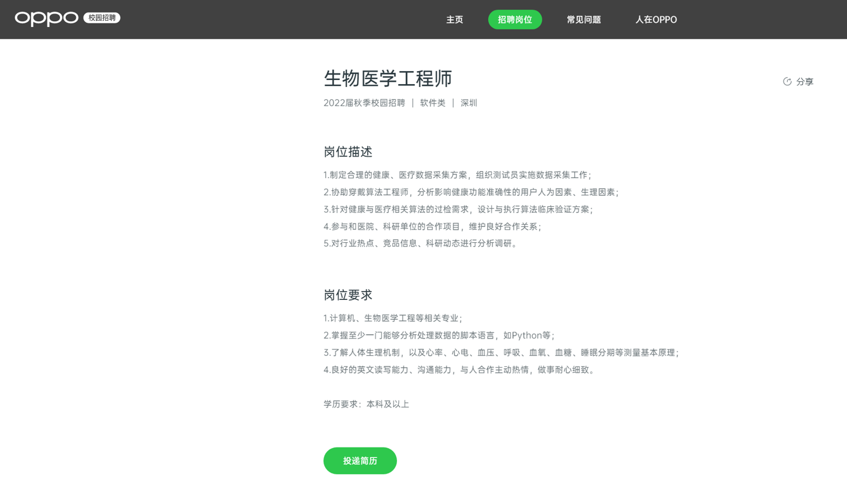This screenshot has height=504, width=847.
Task: Switch to the 常见问题 tab
Action: click(x=583, y=19)
